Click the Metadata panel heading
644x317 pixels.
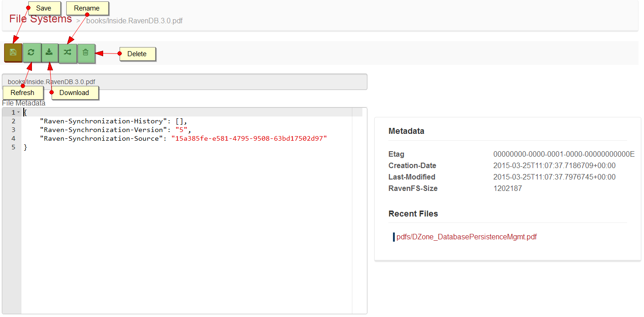(406, 131)
